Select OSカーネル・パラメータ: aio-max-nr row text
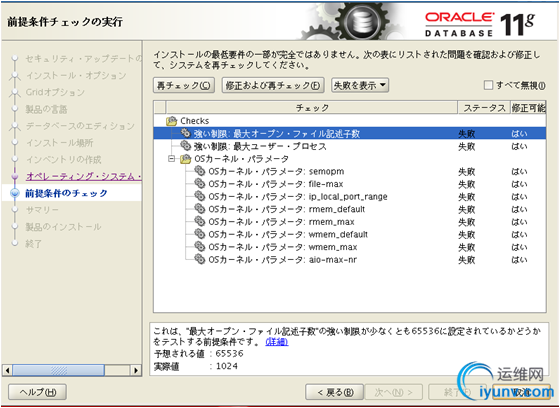Image resolution: width=560 pixels, height=408 pixels. coord(282,260)
